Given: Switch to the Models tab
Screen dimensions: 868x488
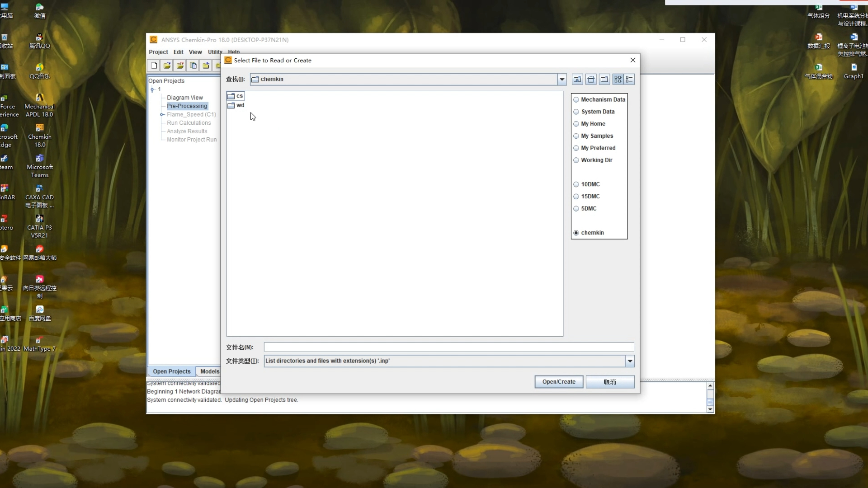Looking at the screenshot, I should coord(209,371).
